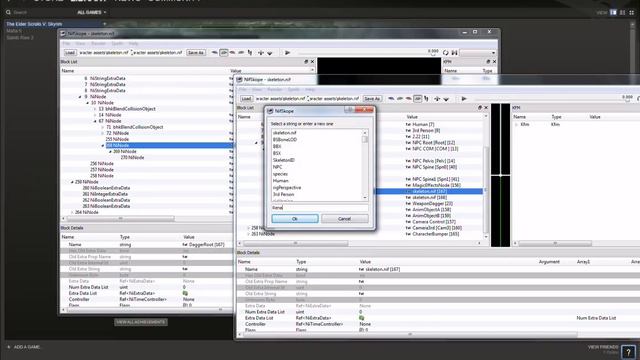Play animation in back NifSkope window
640x360 pixels.
coord(287,53)
